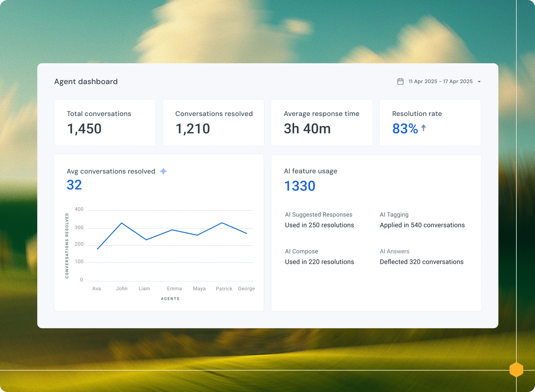535x392 pixels.
Task: Select the Average response time card
Action: (x=321, y=122)
